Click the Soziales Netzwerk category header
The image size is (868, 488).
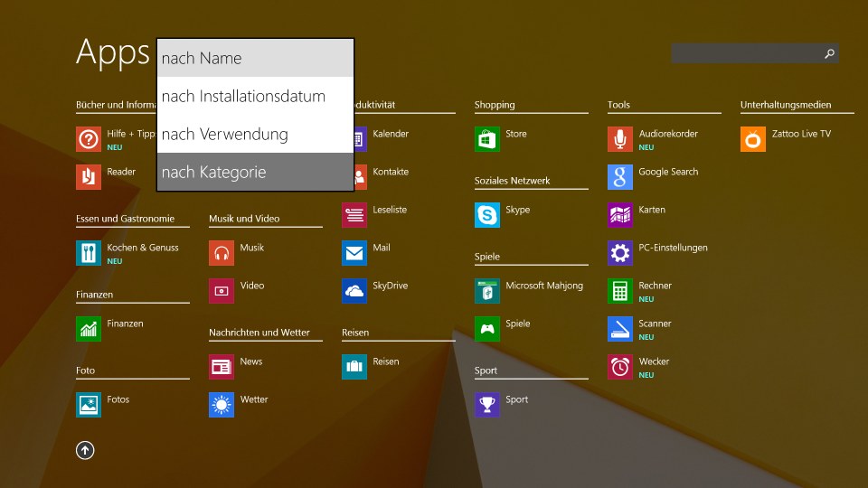(512, 181)
